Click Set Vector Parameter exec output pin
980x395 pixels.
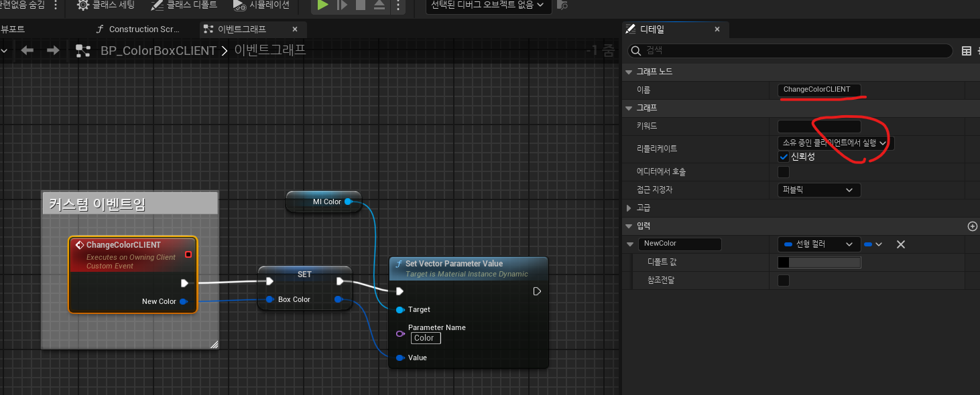[x=537, y=291]
